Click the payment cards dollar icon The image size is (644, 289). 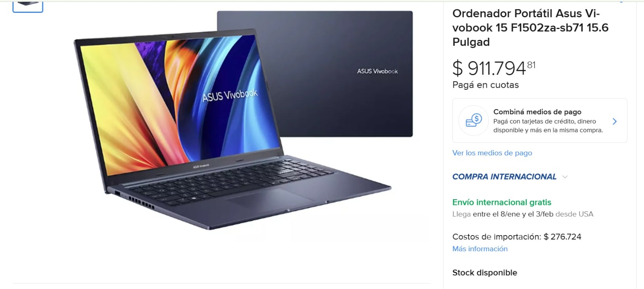pyautogui.click(x=474, y=120)
